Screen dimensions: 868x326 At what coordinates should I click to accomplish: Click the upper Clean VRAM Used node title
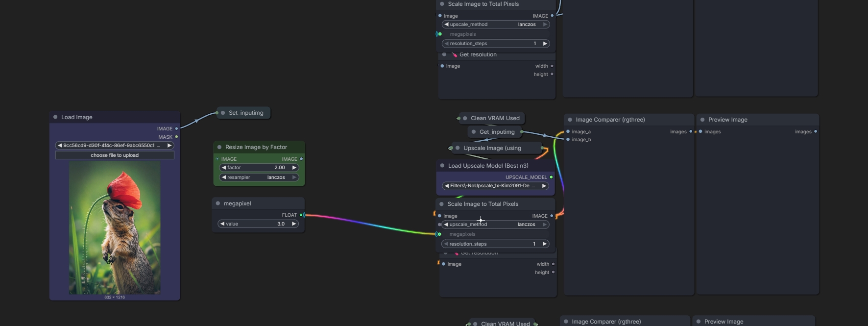495,118
